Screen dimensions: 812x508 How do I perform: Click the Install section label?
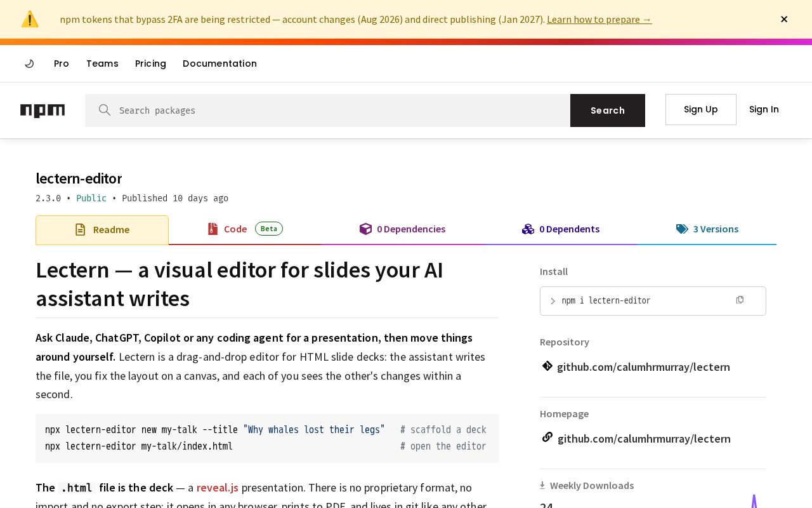click(x=554, y=271)
